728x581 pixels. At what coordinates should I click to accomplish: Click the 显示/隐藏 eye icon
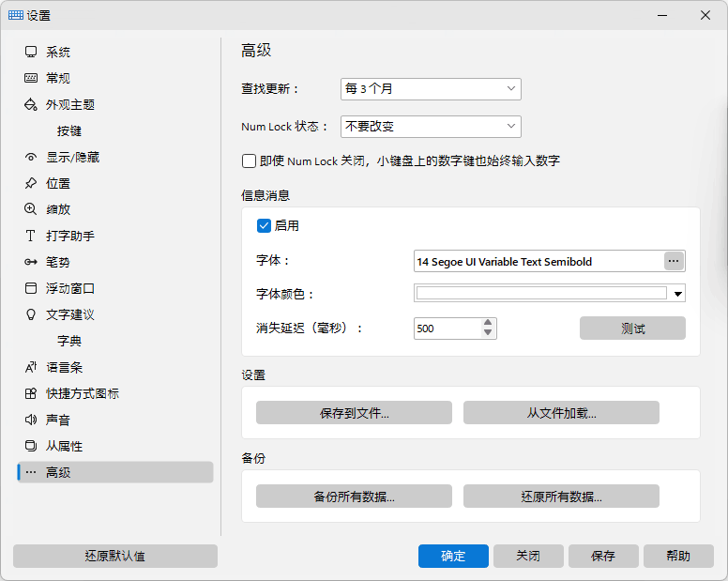(31, 158)
